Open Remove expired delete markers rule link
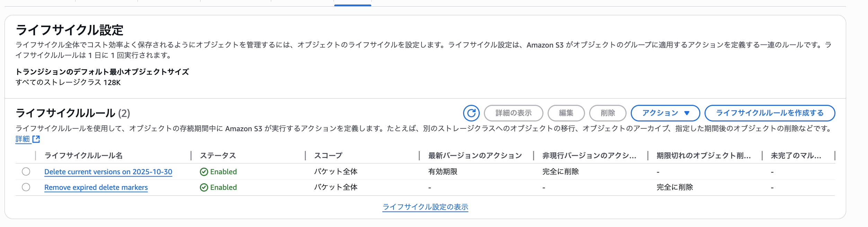868x227 pixels. 96,187
